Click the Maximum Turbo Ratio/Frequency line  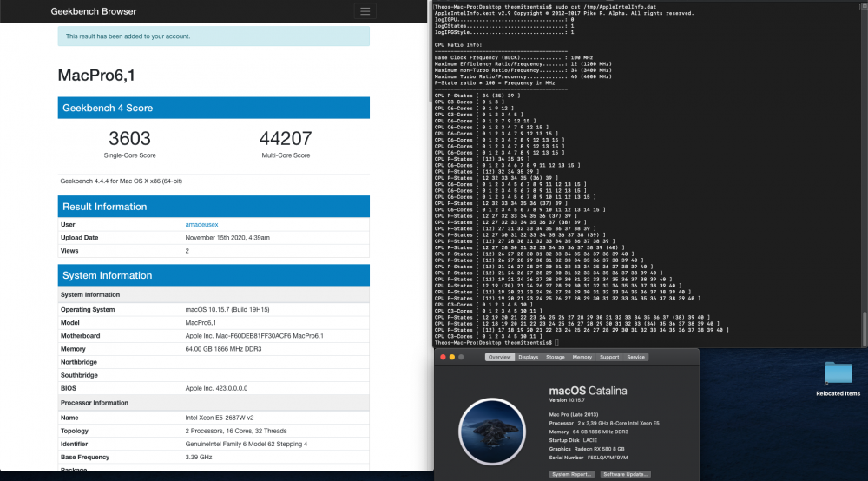click(523, 76)
